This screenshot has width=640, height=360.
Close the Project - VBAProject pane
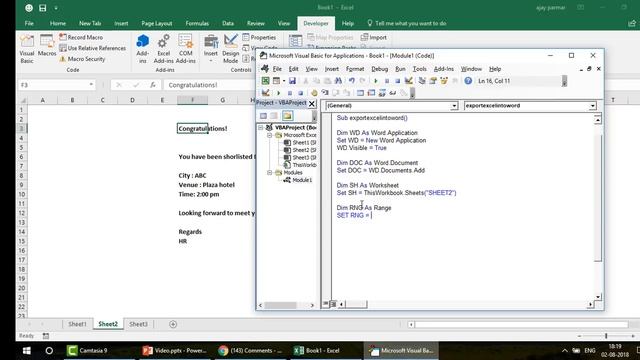[311, 104]
